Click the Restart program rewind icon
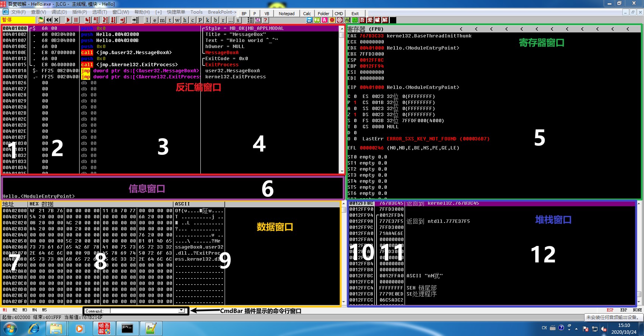The image size is (644, 336). point(49,20)
